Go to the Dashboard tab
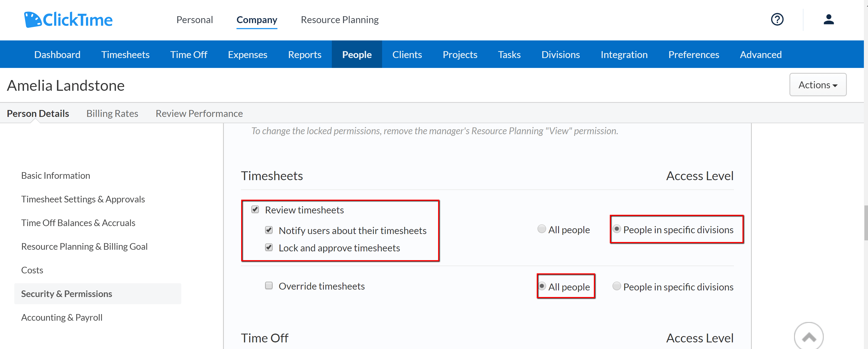The height and width of the screenshot is (349, 868). pyautogui.click(x=57, y=54)
